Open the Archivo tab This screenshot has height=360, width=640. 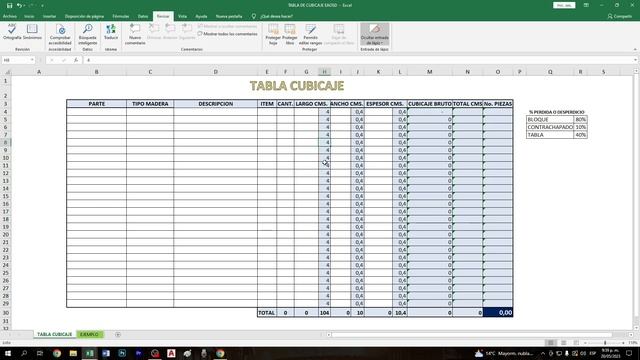point(10,16)
